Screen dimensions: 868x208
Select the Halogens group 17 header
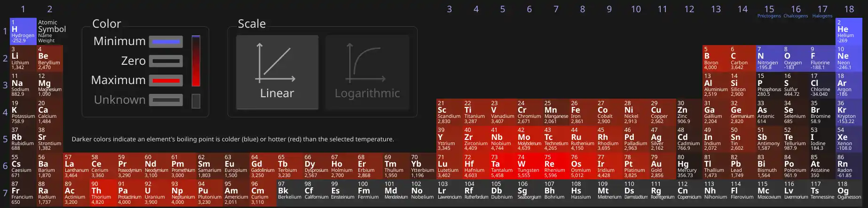822,11
